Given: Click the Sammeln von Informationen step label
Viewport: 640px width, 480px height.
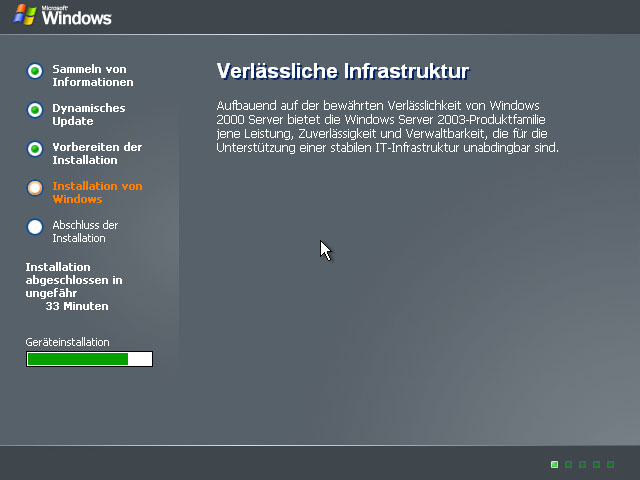Looking at the screenshot, I should point(92,76).
